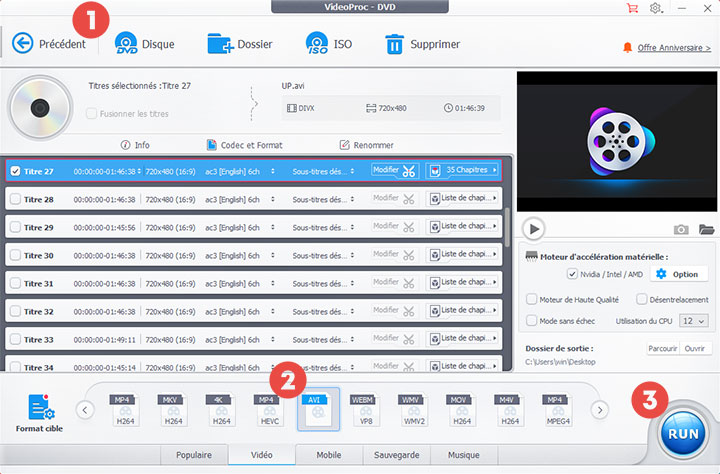Enable Moteur de Haute Qualité
The width and height of the screenshot is (720, 474).
531,299
